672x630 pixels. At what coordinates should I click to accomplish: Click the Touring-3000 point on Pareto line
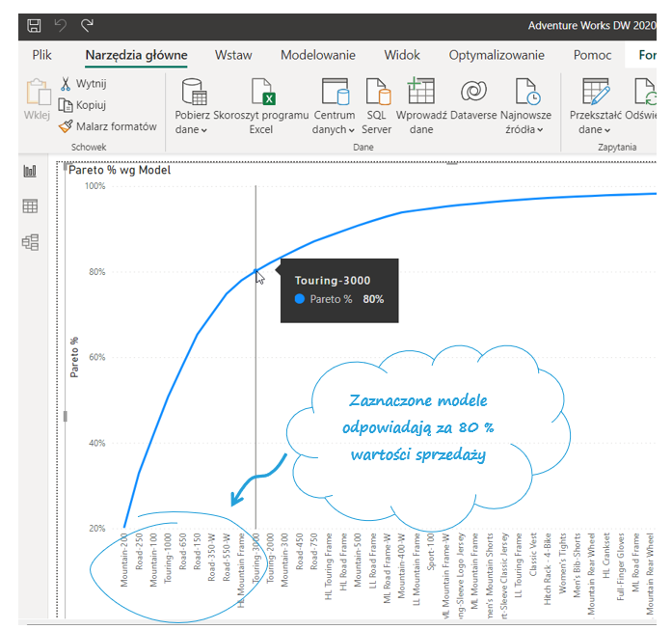click(255, 271)
